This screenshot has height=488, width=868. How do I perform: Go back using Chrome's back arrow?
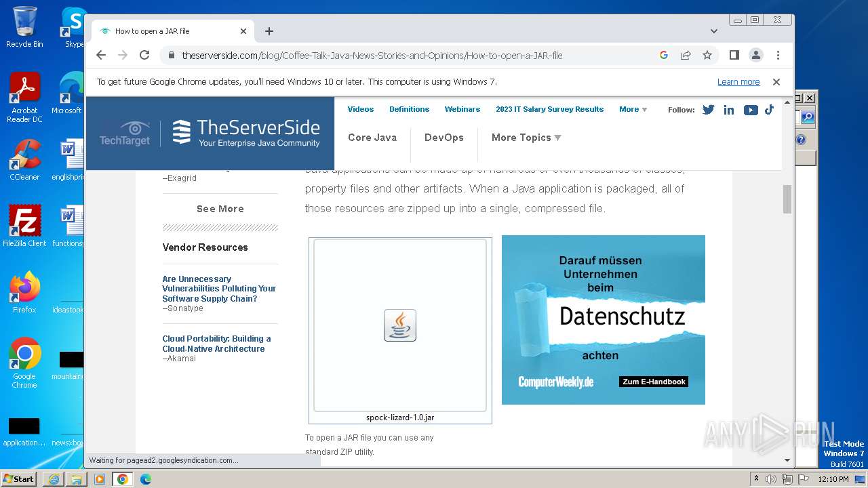point(101,55)
